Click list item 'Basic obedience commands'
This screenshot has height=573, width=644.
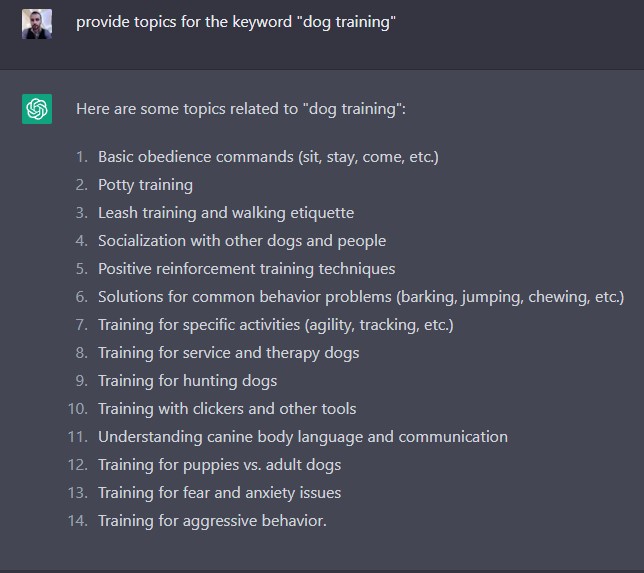pyautogui.click(x=268, y=157)
